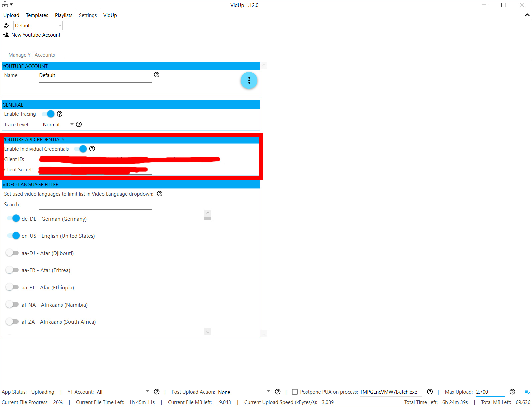The width and height of the screenshot is (532, 407).
Task: Click the language list scroll down arrow
Action: [x=208, y=331]
